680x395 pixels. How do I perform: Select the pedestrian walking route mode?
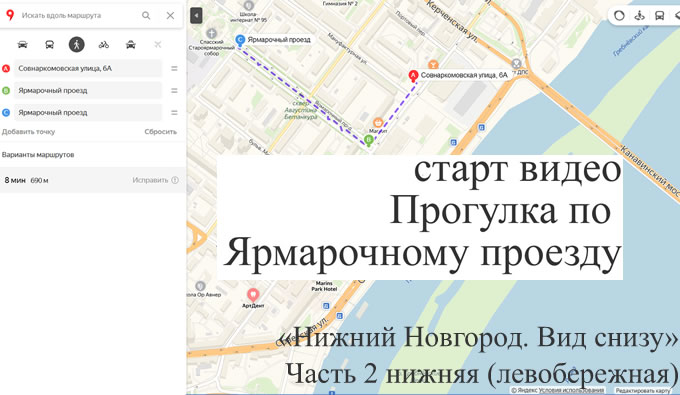(77, 45)
